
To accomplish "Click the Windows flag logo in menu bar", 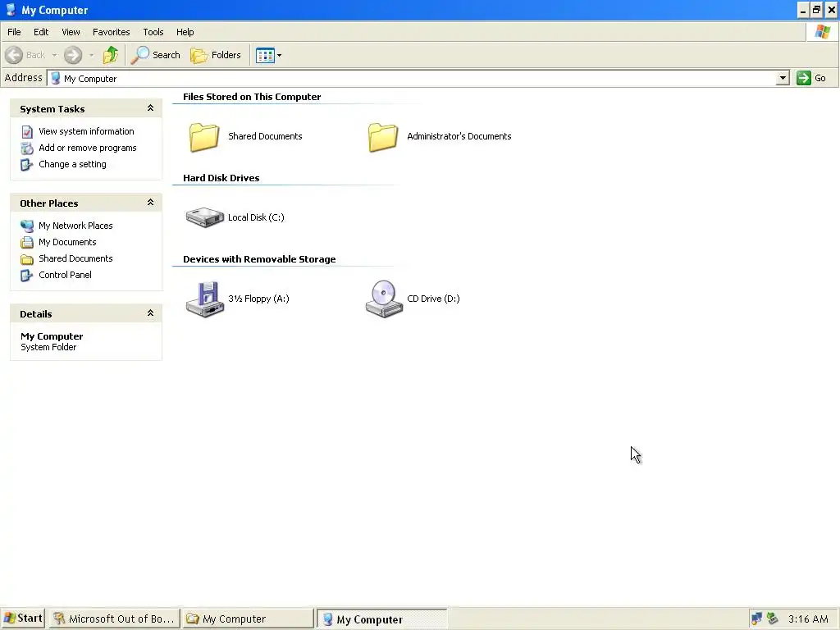I will (x=822, y=32).
